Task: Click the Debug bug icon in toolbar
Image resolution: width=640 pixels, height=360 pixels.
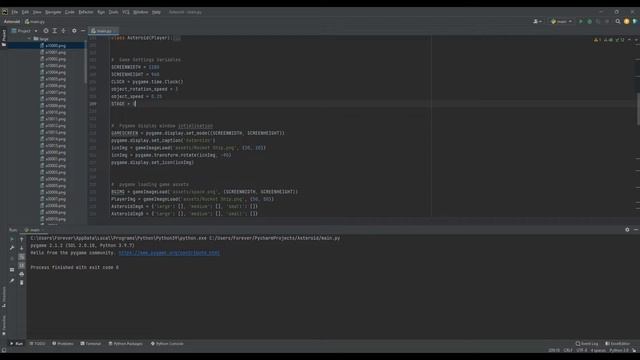Action: click(589, 21)
